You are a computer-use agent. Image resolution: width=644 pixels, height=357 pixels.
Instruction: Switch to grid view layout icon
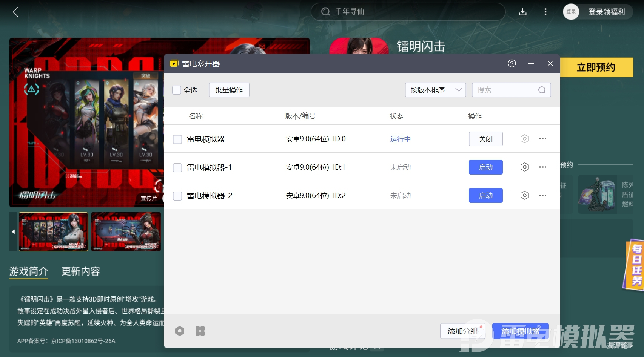[x=200, y=331]
